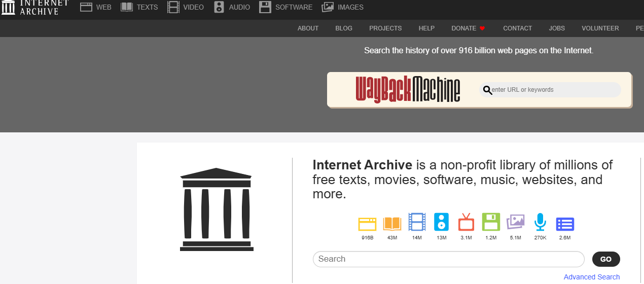
Task: Click into the main Search field
Action: [x=449, y=259]
